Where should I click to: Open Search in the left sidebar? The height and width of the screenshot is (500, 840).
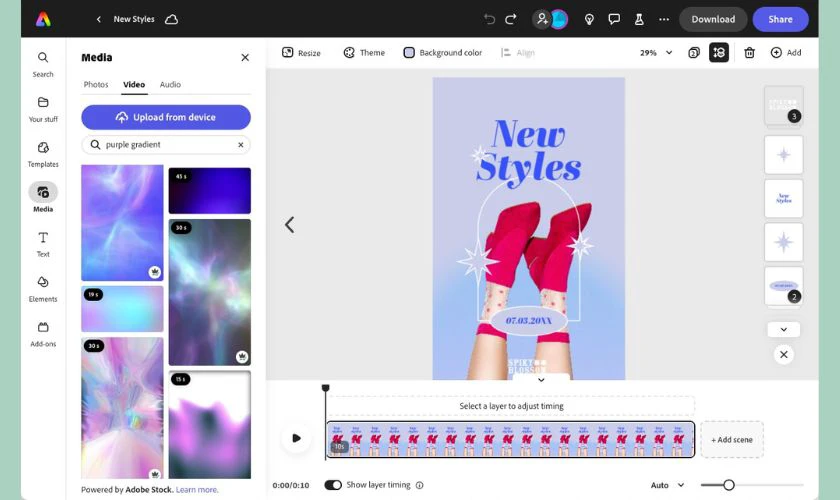tap(43, 64)
